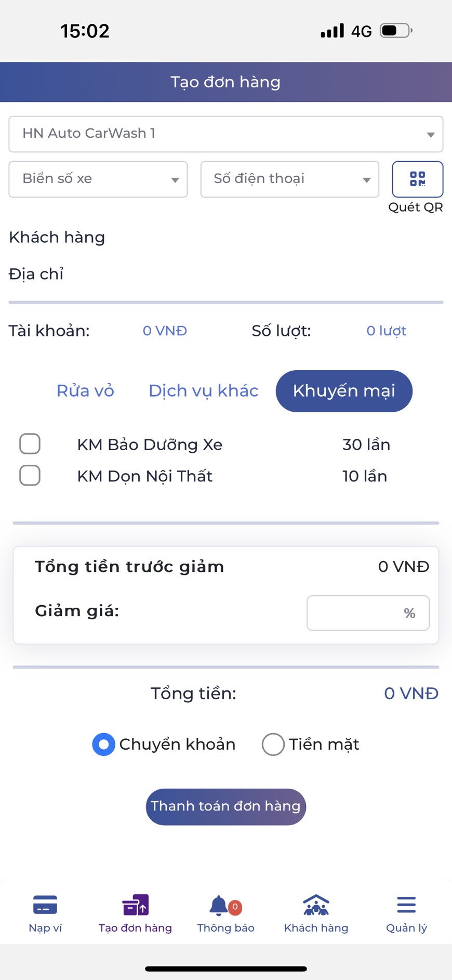Check the KM Bảo Dưỡng Xe checkbox
This screenshot has width=452, height=980.
30,444
